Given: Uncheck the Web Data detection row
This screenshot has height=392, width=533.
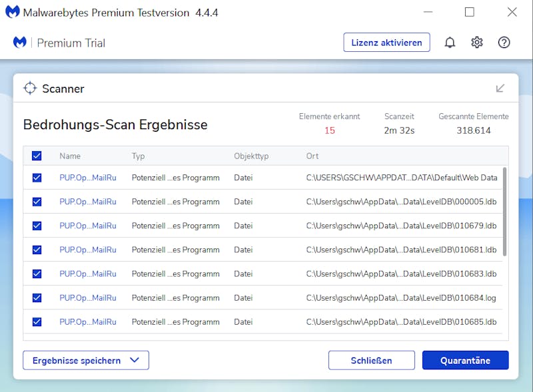Looking at the screenshot, I should point(37,178).
